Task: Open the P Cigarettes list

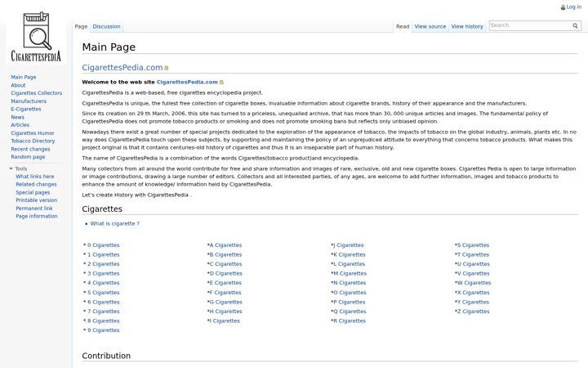Action: [350, 302]
